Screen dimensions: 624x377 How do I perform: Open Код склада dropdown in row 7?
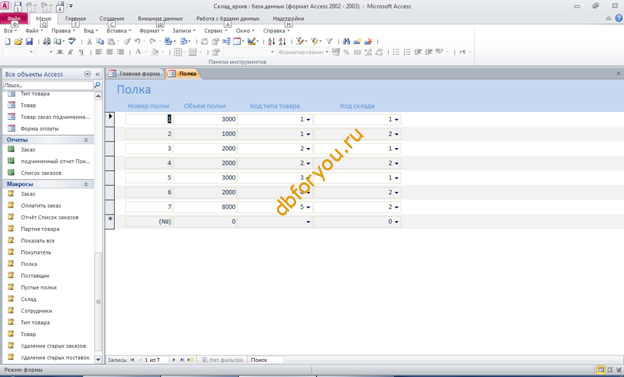click(396, 207)
